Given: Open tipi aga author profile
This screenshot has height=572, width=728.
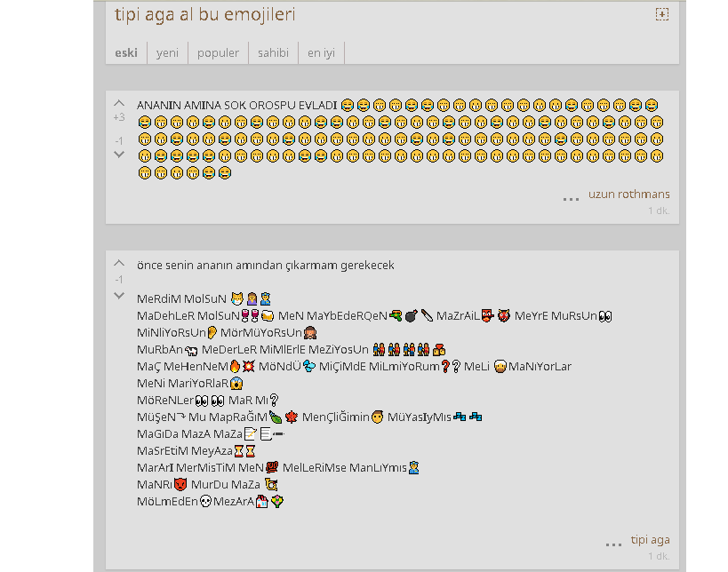Looking at the screenshot, I should point(650,539).
